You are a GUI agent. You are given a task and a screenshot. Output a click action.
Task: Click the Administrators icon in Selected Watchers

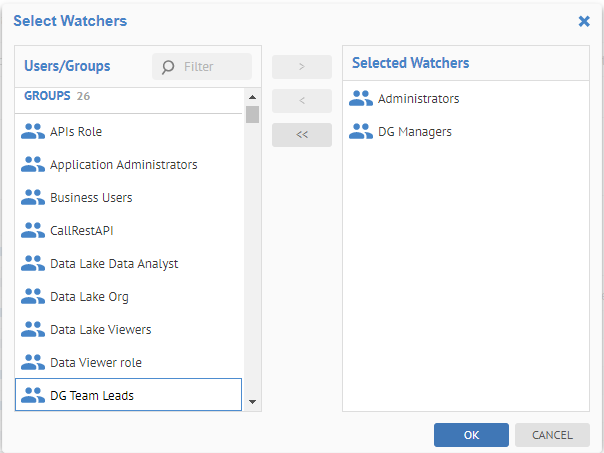[361, 99]
